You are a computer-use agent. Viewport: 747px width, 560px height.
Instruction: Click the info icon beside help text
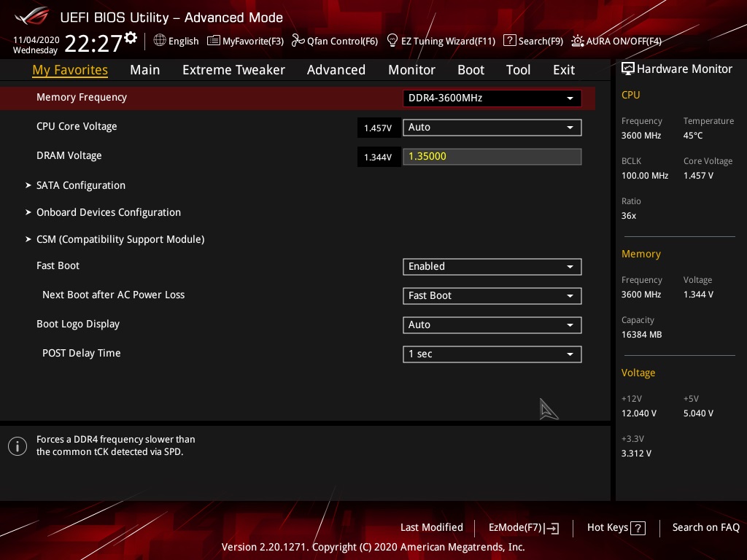point(18,446)
